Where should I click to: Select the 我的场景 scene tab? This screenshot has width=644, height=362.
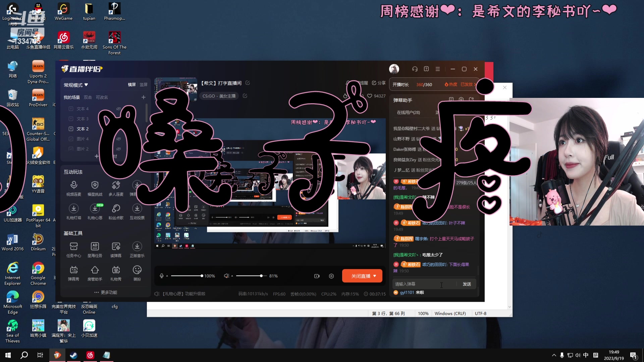[x=72, y=97]
